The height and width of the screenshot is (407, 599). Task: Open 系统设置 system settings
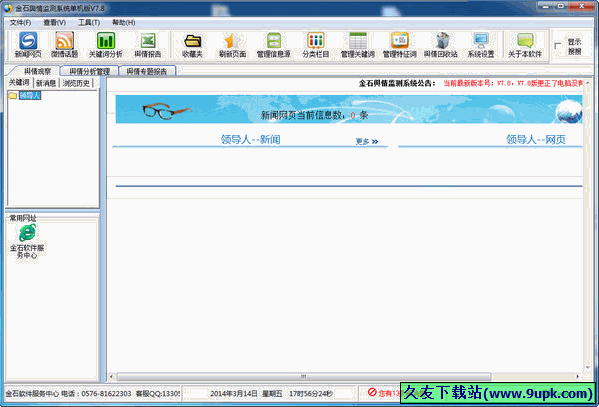481,45
